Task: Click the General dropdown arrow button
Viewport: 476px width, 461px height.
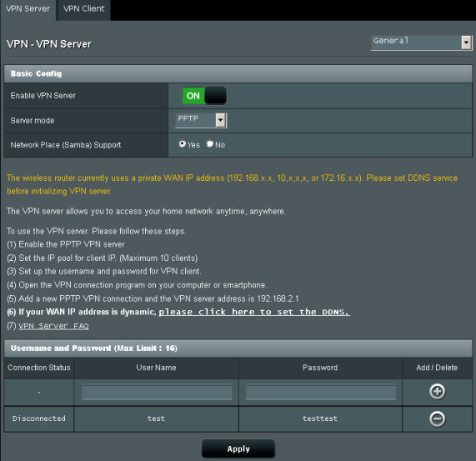Action: [466, 43]
